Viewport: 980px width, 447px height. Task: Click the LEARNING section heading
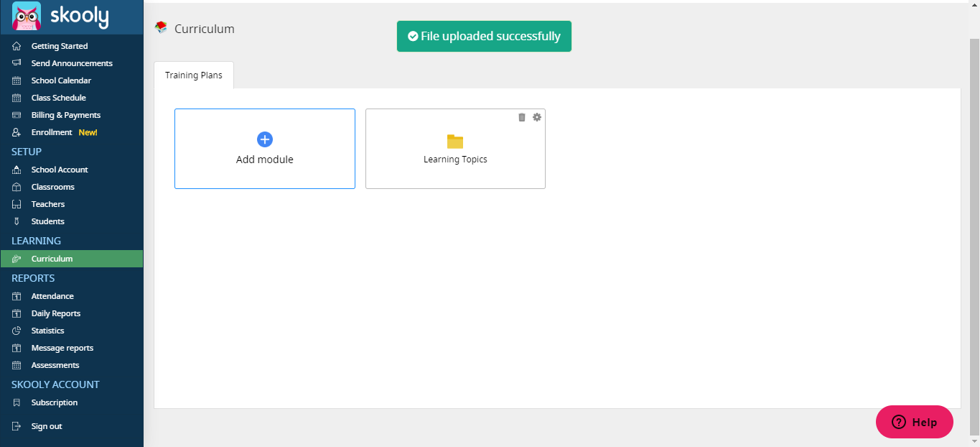coord(36,241)
